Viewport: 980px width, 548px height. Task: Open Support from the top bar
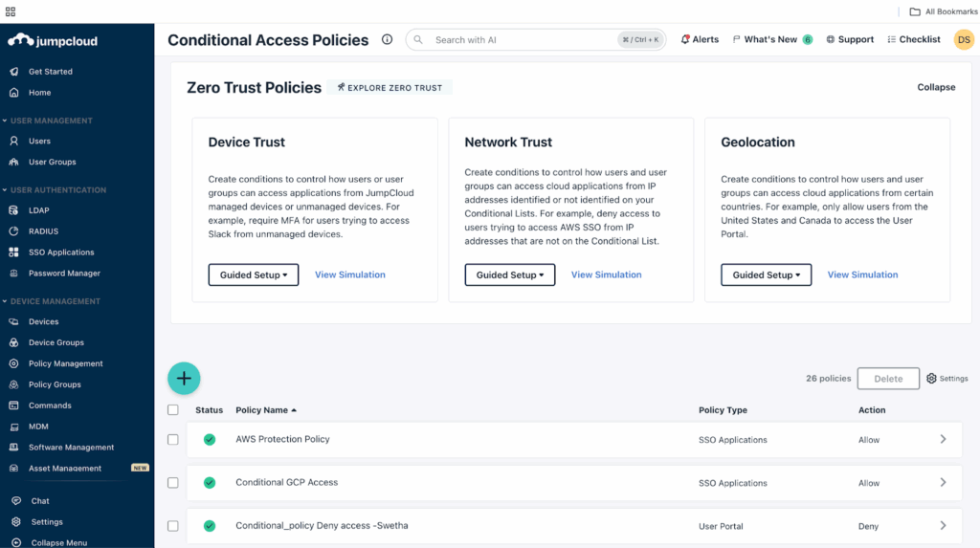click(x=850, y=39)
